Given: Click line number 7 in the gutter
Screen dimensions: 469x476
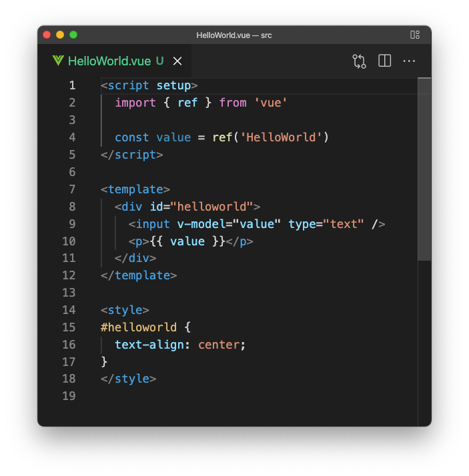Looking at the screenshot, I should click(72, 189).
